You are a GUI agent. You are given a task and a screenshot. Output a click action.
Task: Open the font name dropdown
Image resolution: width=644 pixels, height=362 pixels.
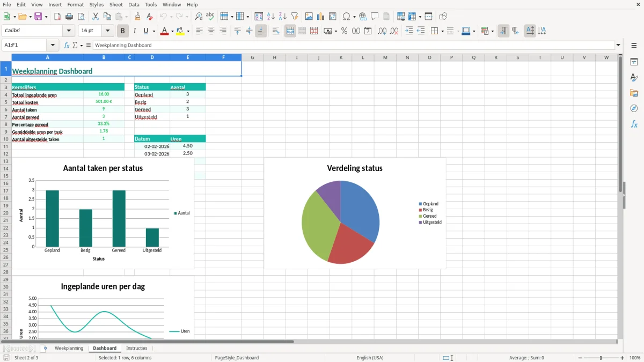click(69, 31)
